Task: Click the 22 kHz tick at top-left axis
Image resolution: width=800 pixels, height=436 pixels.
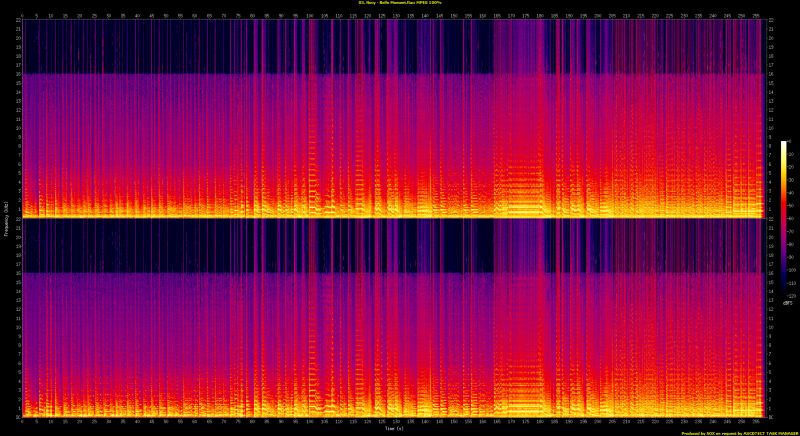Action: point(16,20)
